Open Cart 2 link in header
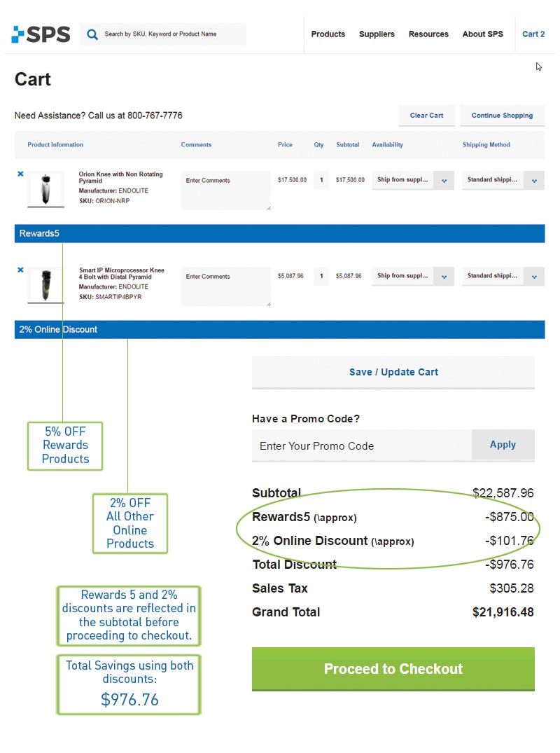This screenshot has height=753, width=560. (x=533, y=34)
